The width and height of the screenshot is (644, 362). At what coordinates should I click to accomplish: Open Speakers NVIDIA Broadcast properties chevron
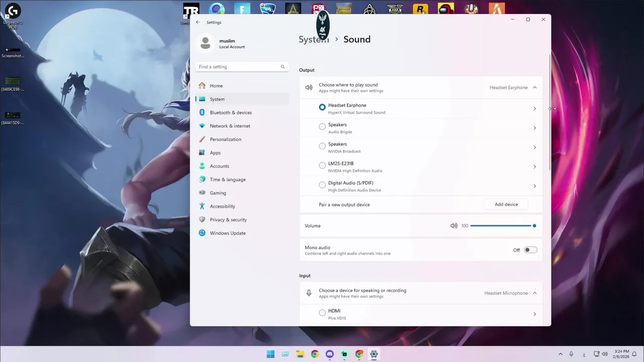pyautogui.click(x=535, y=147)
